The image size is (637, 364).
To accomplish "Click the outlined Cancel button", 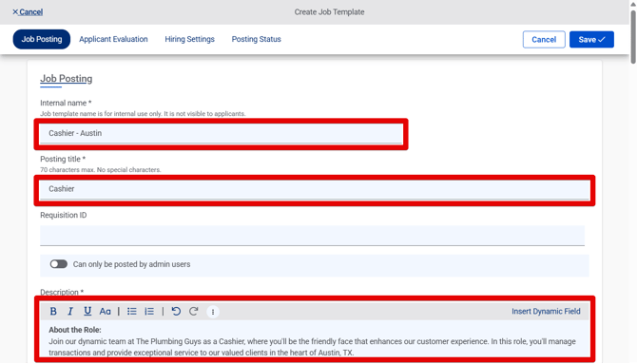I will [x=544, y=39].
